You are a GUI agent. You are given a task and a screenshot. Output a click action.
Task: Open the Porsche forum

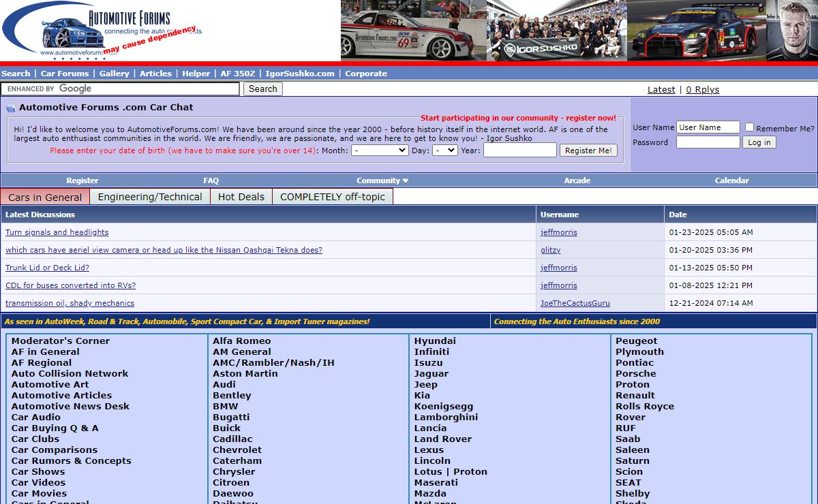[636, 373]
